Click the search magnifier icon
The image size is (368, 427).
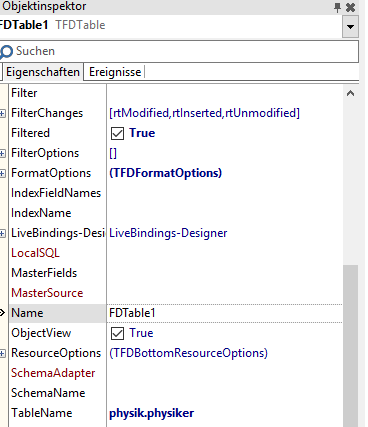coord(6,52)
